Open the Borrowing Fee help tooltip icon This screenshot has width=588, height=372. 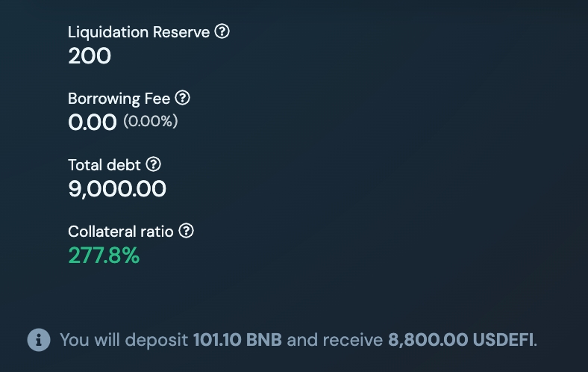click(182, 98)
